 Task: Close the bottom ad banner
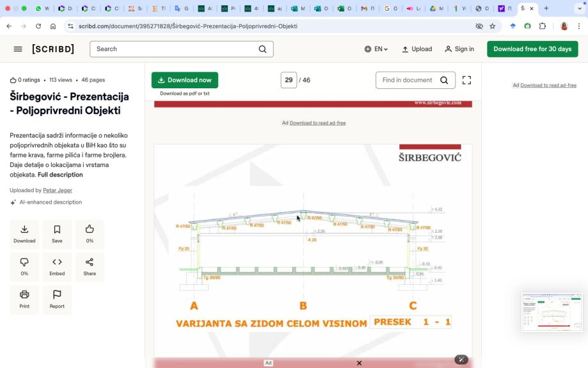coord(359,363)
